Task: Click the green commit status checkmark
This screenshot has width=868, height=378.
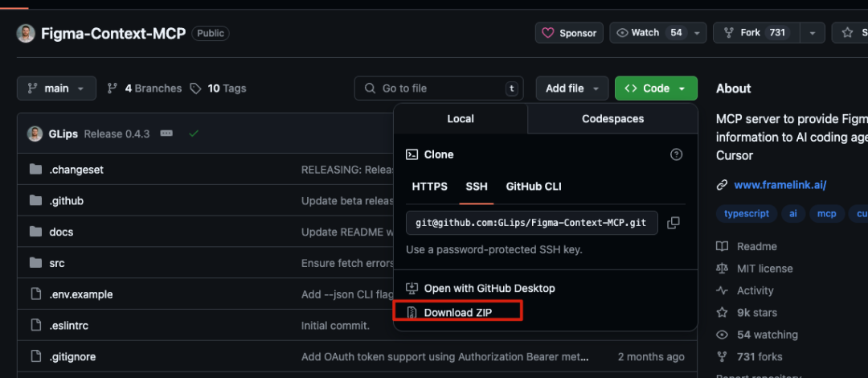Action: pos(193,134)
